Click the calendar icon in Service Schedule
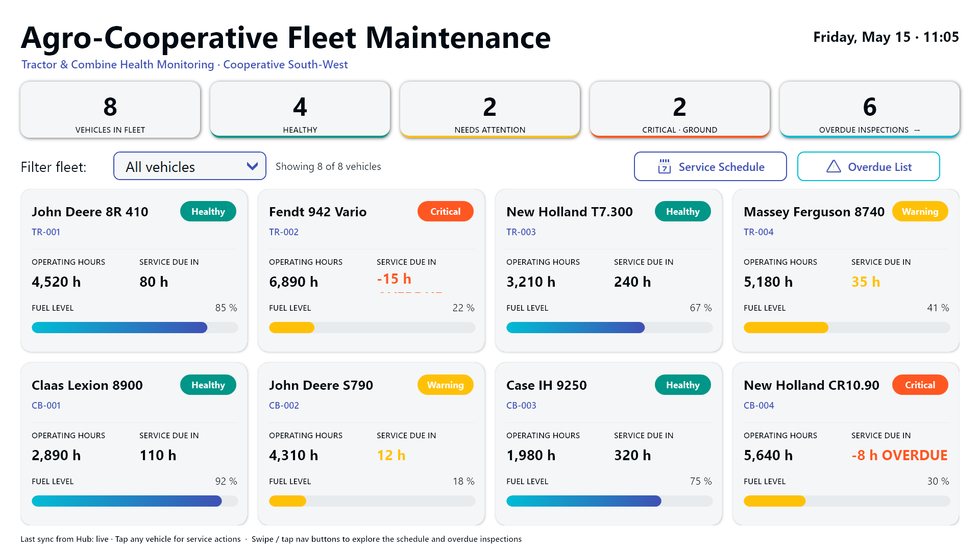This screenshot has height=551, width=980. click(664, 166)
